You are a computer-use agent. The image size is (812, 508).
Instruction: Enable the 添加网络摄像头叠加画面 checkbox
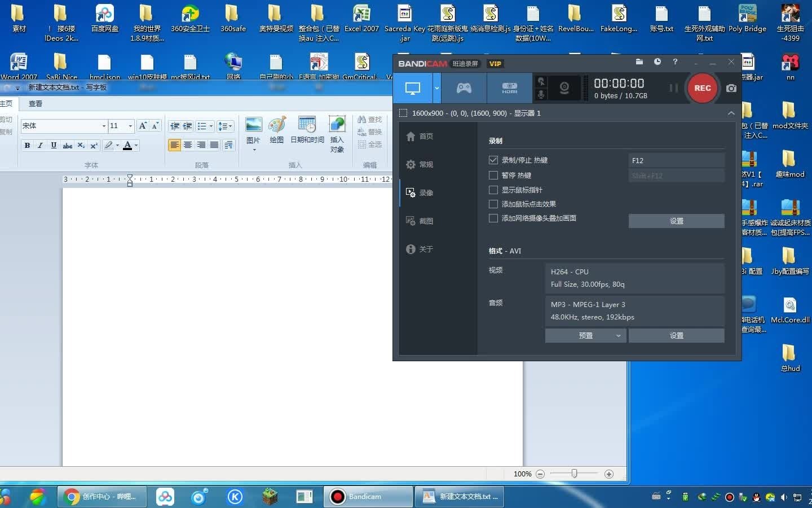click(x=493, y=218)
